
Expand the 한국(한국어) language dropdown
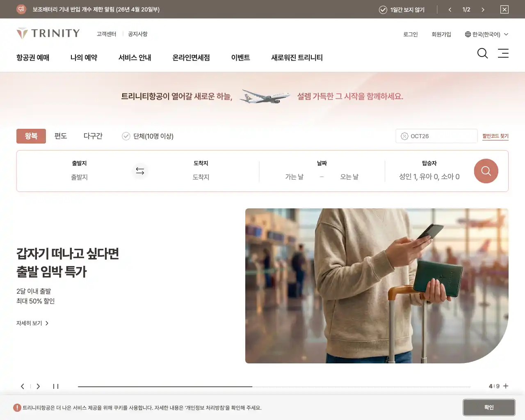coord(486,34)
